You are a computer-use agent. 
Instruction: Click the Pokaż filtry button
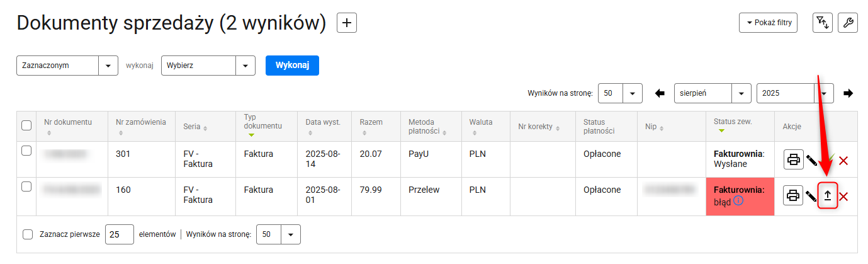pos(769,23)
